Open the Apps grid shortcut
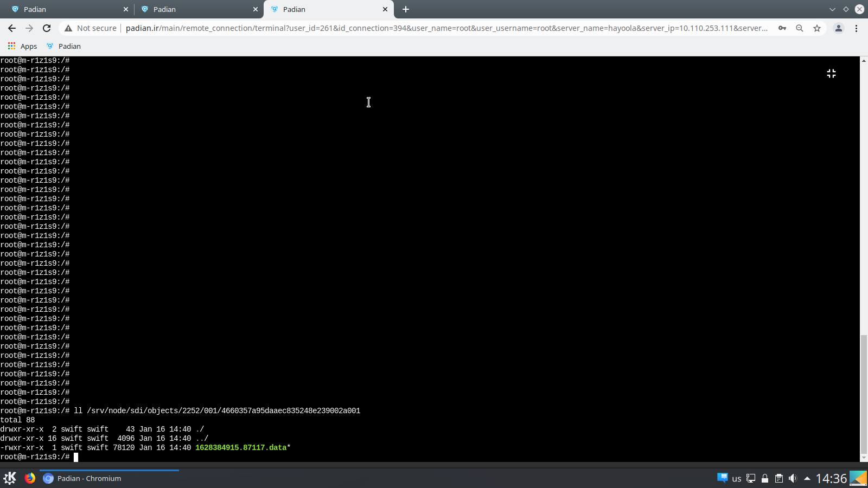Screen dimensions: 868x488 22,46
